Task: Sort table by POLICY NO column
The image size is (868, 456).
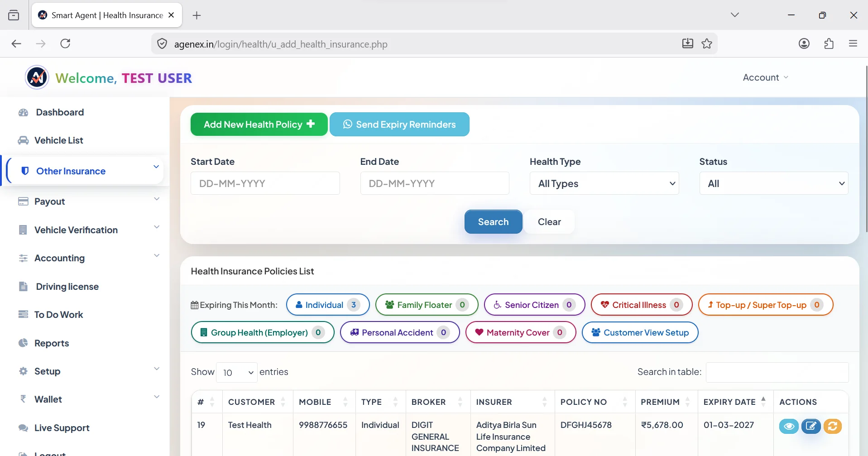Action: [595, 402]
